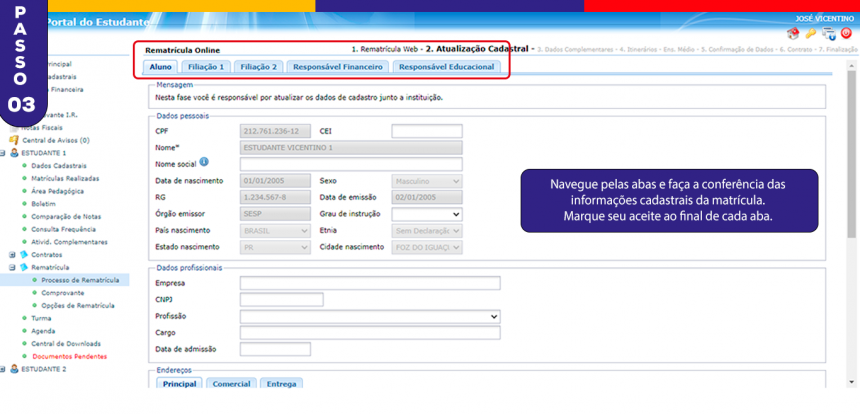
Task: Open Central de Avisos (0)
Action: click(x=55, y=140)
